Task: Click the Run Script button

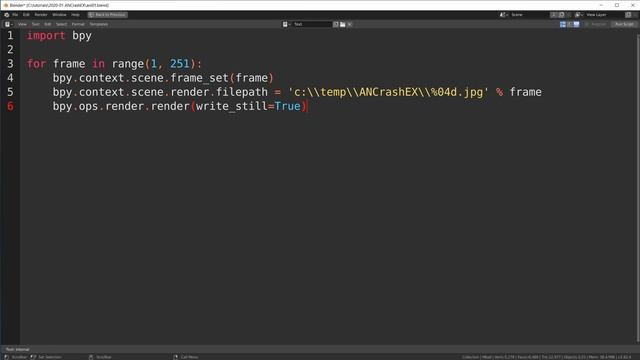Action: click(624, 24)
